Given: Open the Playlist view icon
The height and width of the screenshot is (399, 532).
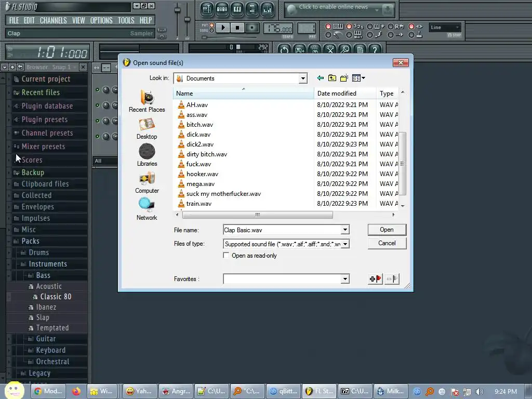Looking at the screenshot, I should click(x=207, y=9).
